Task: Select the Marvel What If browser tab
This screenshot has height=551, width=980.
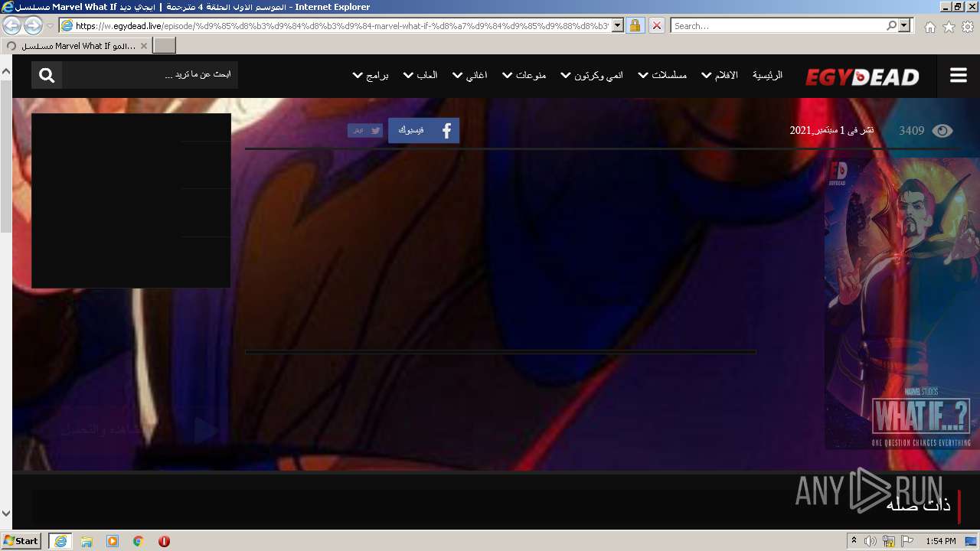Action: pyautogui.click(x=78, y=46)
